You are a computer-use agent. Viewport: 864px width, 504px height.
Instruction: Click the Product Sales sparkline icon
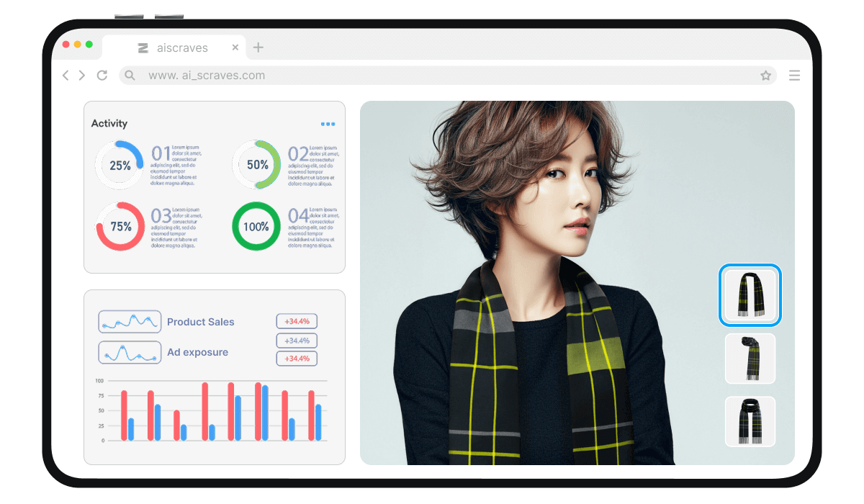[130, 322]
